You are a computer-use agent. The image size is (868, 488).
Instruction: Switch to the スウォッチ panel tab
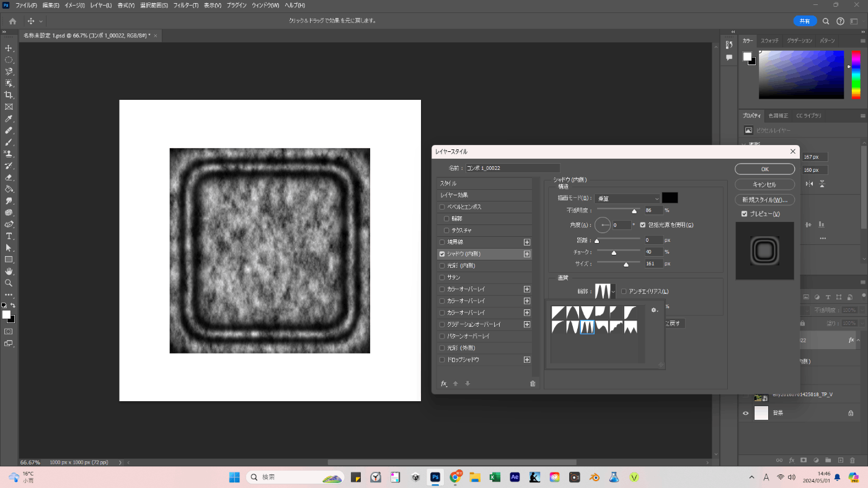tap(769, 40)
